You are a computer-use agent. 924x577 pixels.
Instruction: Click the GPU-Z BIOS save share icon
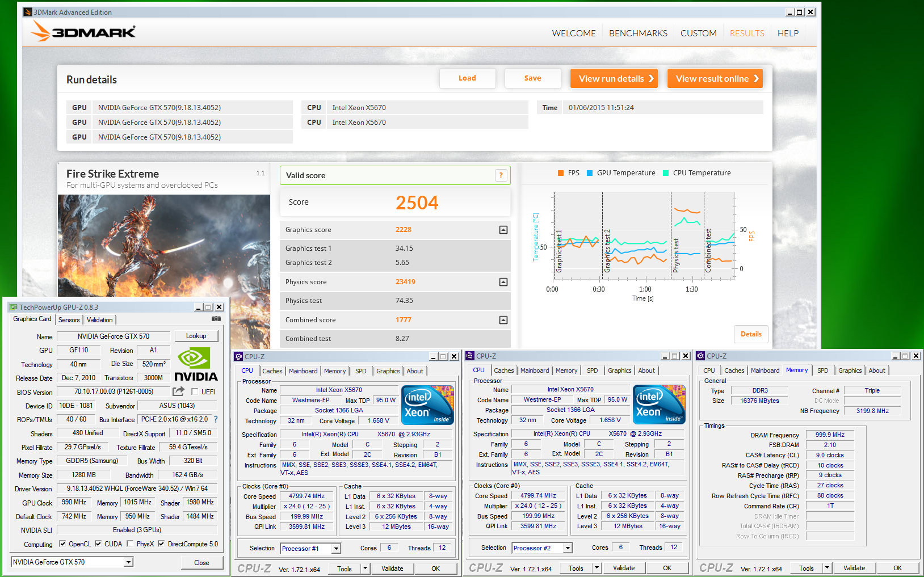178,391
